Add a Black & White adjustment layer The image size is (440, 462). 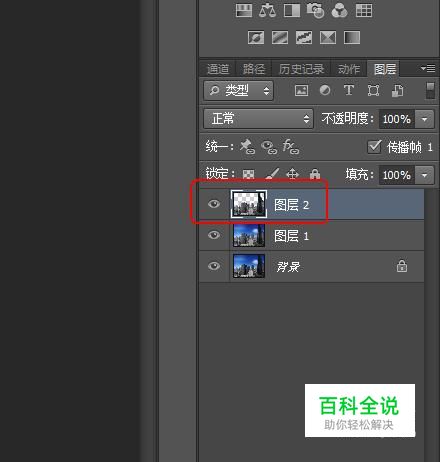pos(292,10)
